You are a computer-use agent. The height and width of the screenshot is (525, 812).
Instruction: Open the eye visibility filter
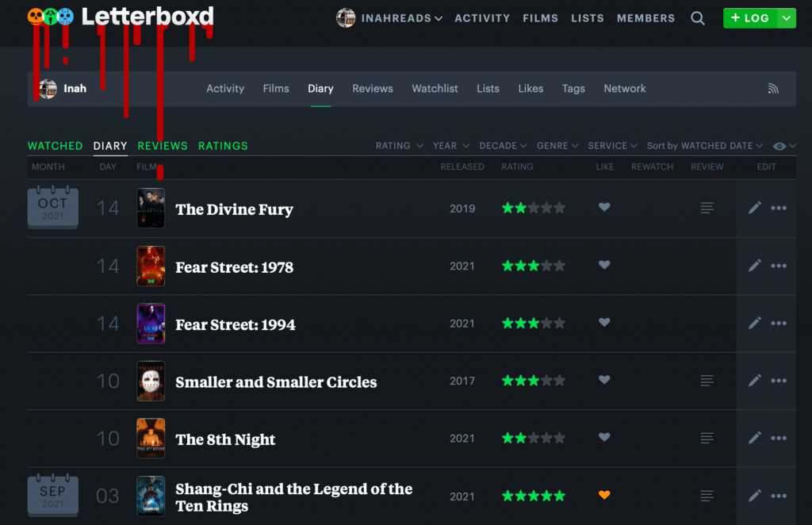783,147
